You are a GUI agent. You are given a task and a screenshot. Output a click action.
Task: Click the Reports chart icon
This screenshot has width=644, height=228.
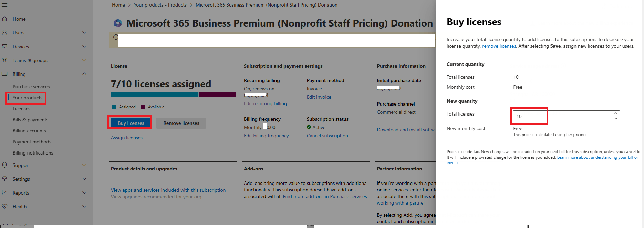(4, 193)
